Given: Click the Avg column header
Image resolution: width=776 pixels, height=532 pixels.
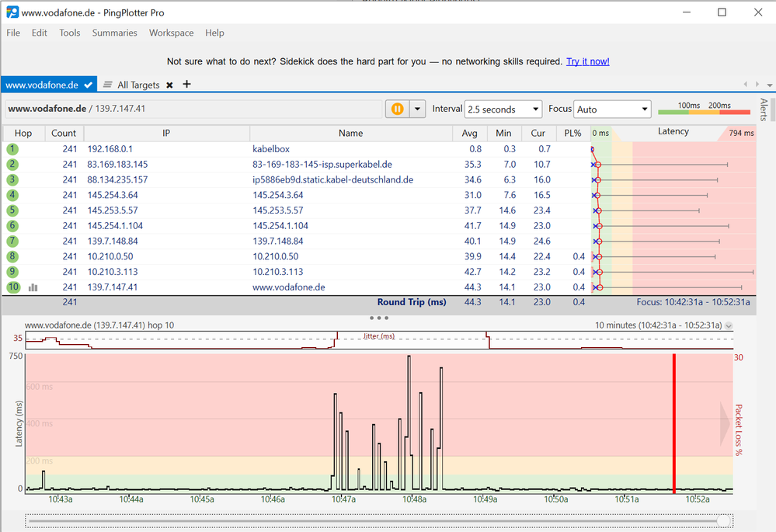Looking at the screenshot, I should [x=470, y=133].
